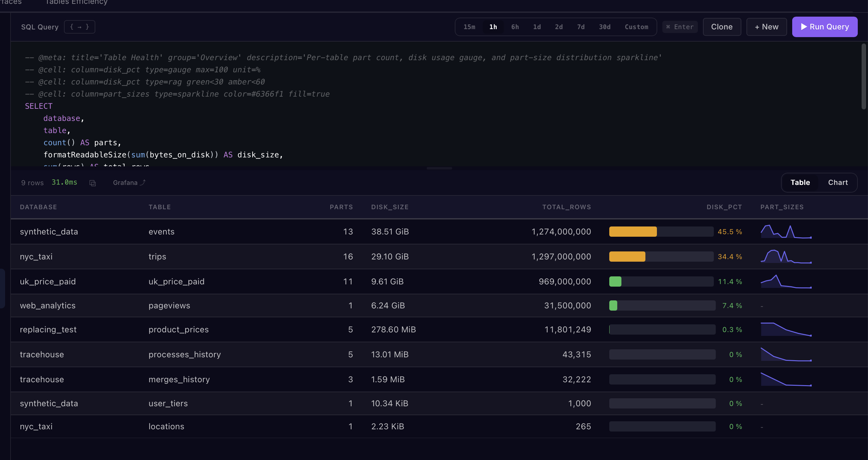Select the 1h time range
The height and width of the screenshot is (460, 868).
click(493, 27)
